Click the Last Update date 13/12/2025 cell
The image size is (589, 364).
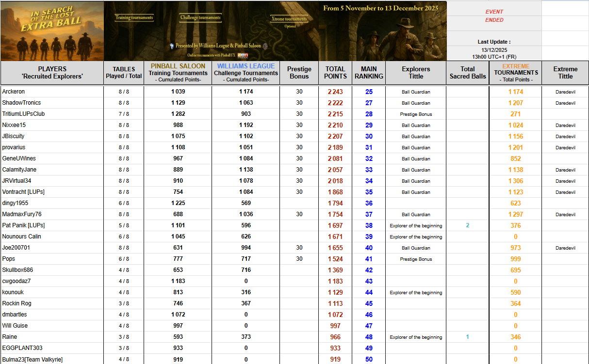click(x=494, y=50)
